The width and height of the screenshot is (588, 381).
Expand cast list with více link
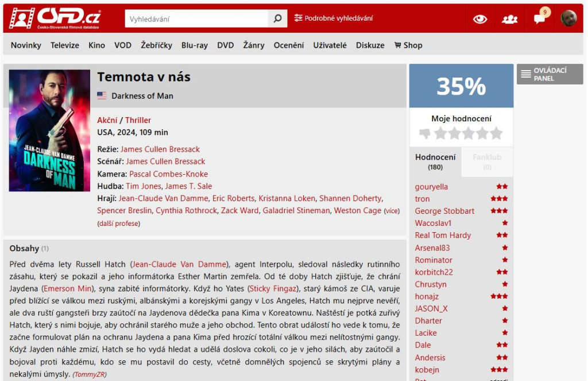click(x=392, y=211)
